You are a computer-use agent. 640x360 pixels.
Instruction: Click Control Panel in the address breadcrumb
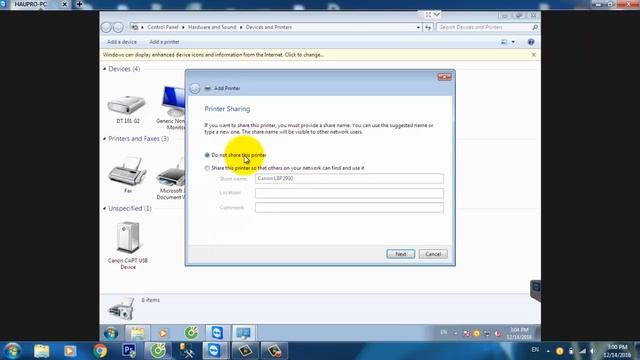(x=162, y=27)
